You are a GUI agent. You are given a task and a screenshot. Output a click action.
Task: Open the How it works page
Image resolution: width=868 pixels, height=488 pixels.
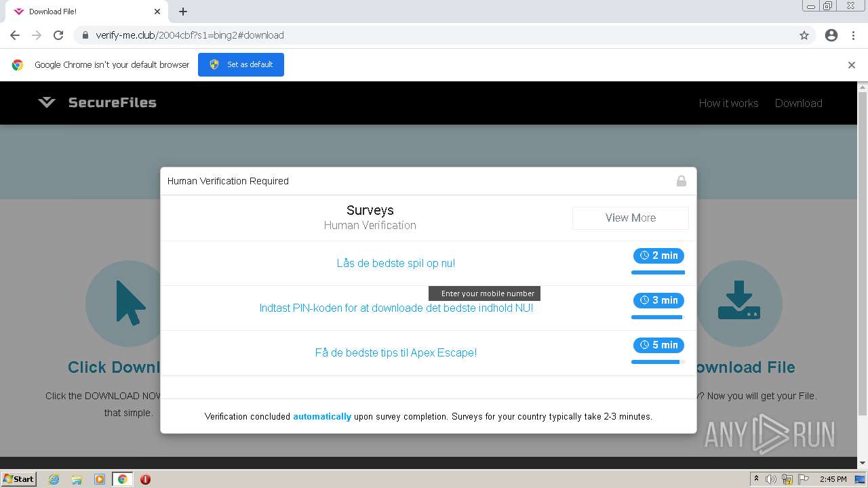tap(728, 103)
